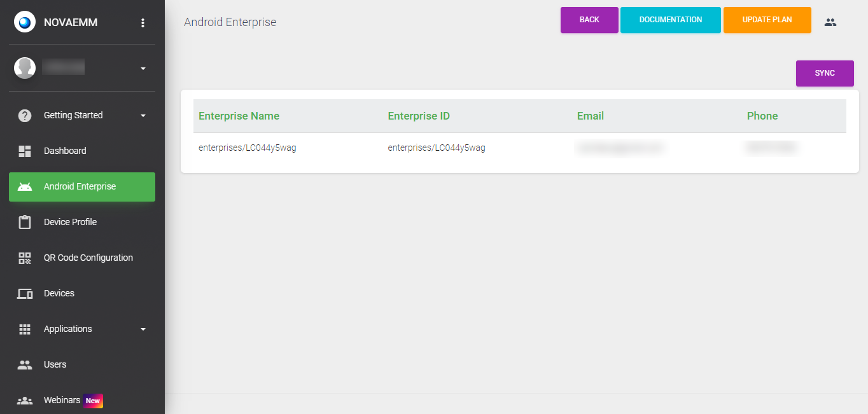Open Device Profile via its clipboard icon
The height and width of the screenshot is (414, 868).
[24, 222]
